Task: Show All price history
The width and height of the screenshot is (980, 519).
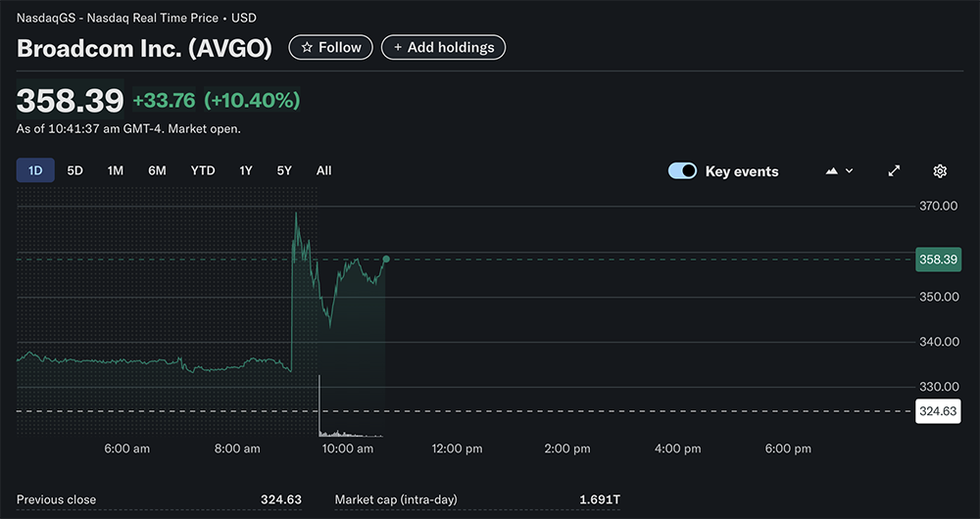Action: tap(324, 170)
